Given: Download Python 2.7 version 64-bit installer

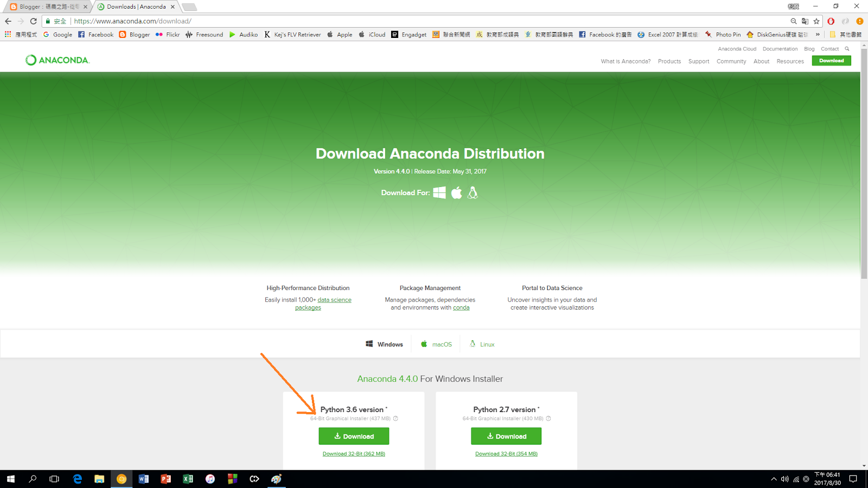Looking at the screenshot, I should point(506,436).
